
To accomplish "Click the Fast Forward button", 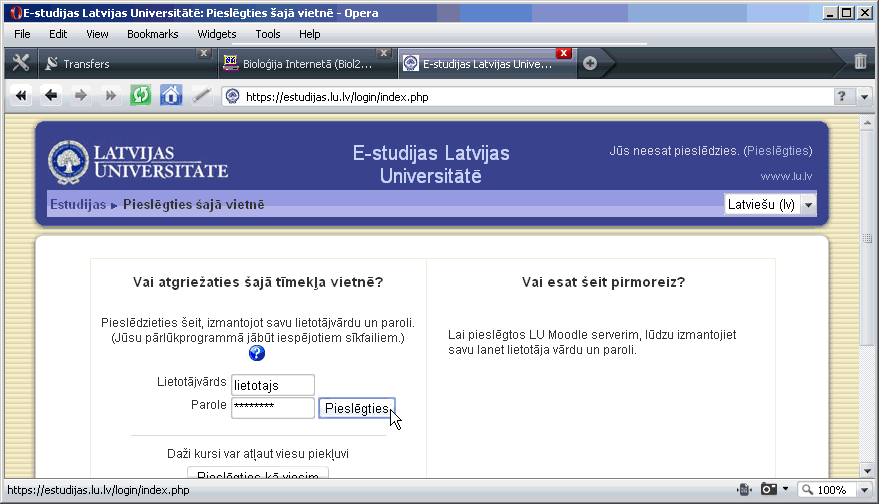I will pyautogui.click(x=110, y=96).
